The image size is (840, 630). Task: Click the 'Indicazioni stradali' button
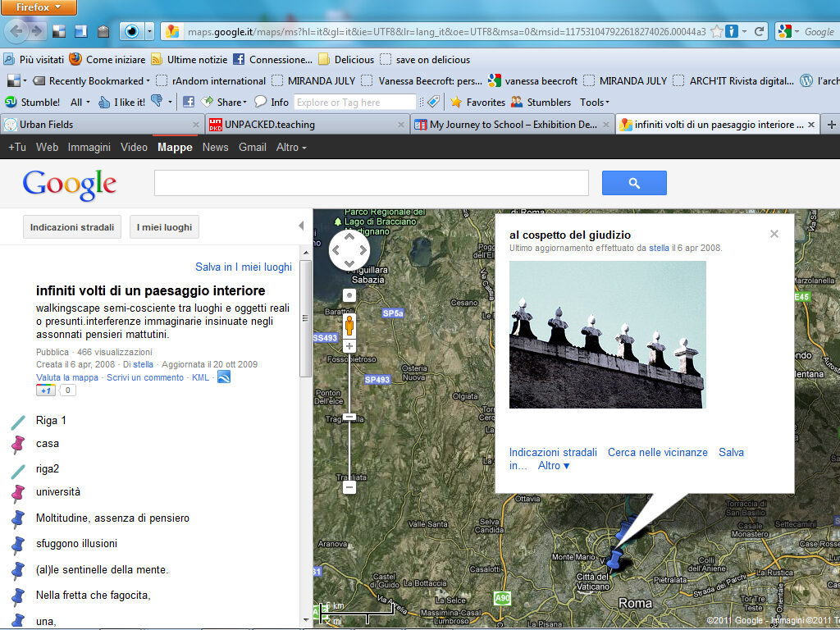(x=72, y=227)
